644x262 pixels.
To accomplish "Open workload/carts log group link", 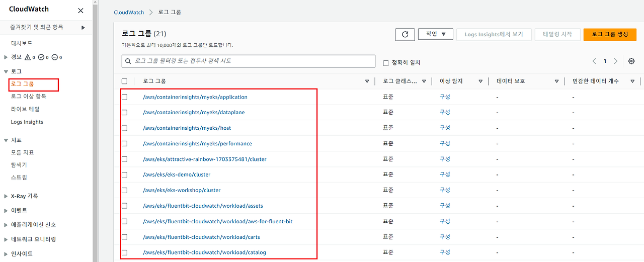I will tap(201, 237).
